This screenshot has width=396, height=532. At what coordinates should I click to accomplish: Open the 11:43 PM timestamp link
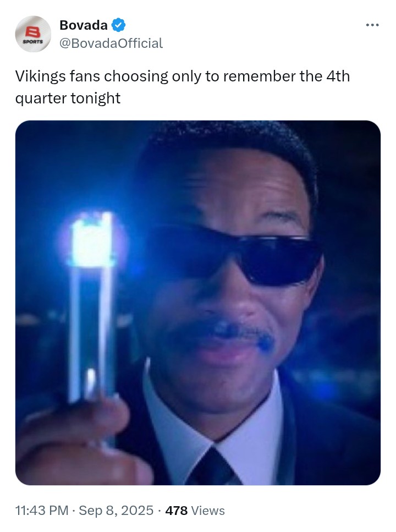click(42, 511)
